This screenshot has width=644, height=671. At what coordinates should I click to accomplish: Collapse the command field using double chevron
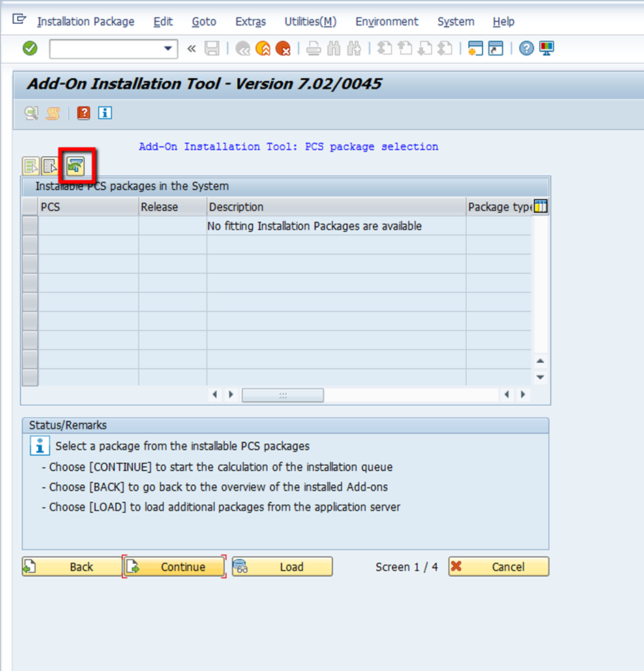point(191,48)
